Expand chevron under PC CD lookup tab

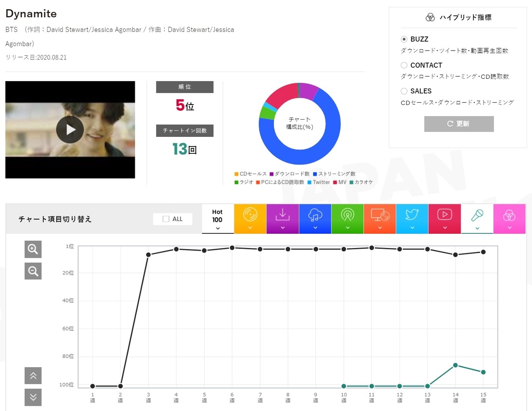380,229
